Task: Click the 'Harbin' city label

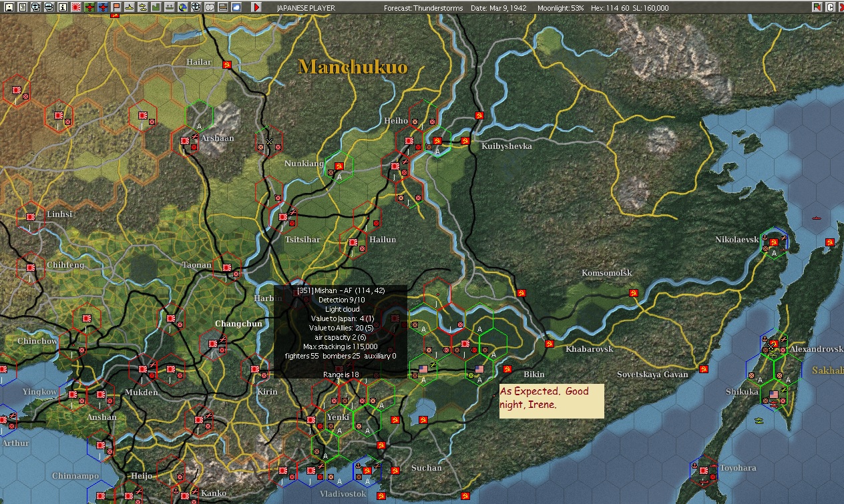Action: point(268,298)
